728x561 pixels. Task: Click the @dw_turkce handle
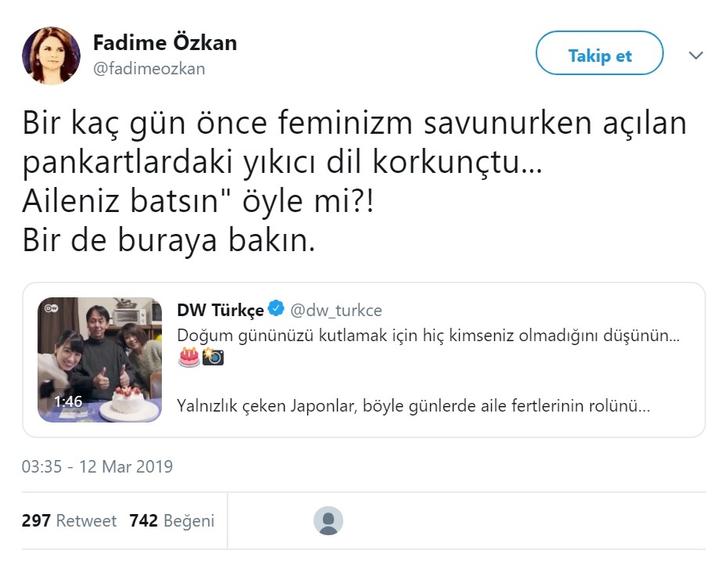(x=336, y=310)
